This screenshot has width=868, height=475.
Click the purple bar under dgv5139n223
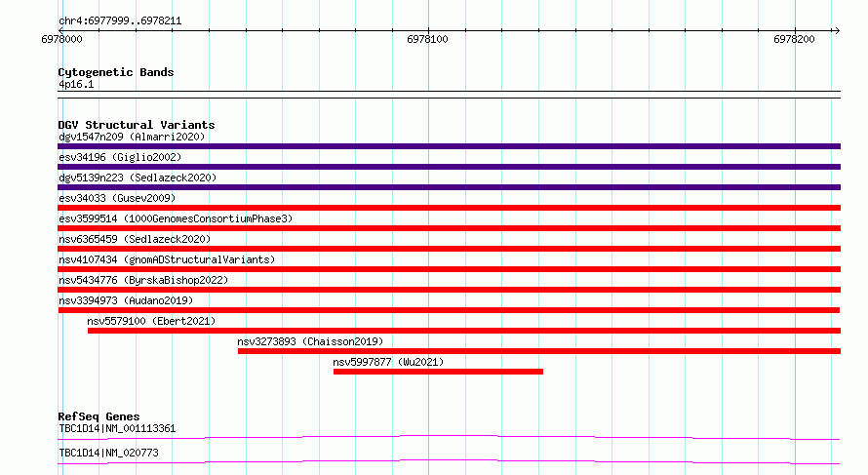449,187
